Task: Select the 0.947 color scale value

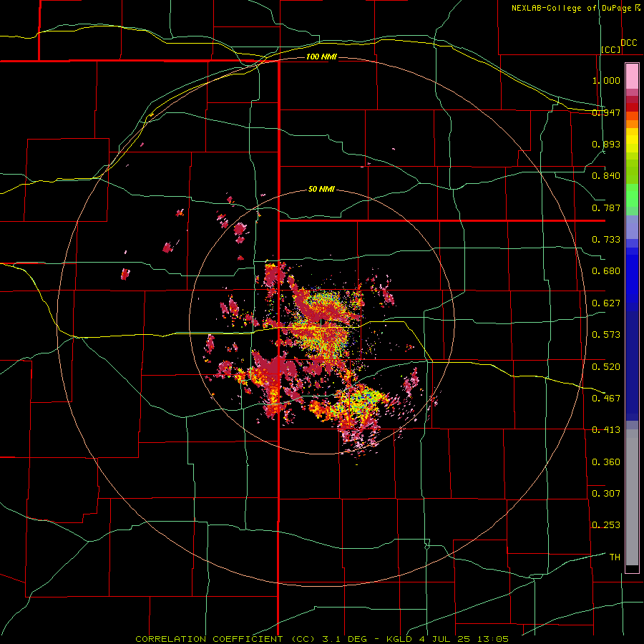Action: tap(606, 112)
